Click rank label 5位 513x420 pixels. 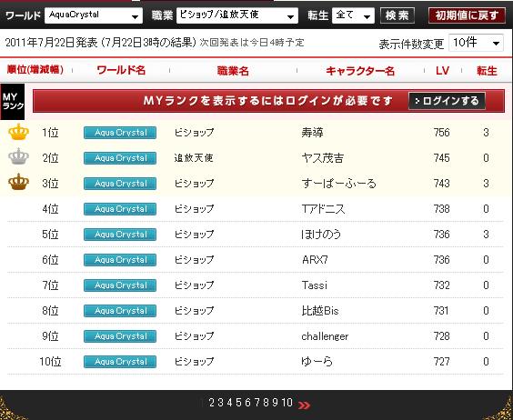(x=50, y=235)
